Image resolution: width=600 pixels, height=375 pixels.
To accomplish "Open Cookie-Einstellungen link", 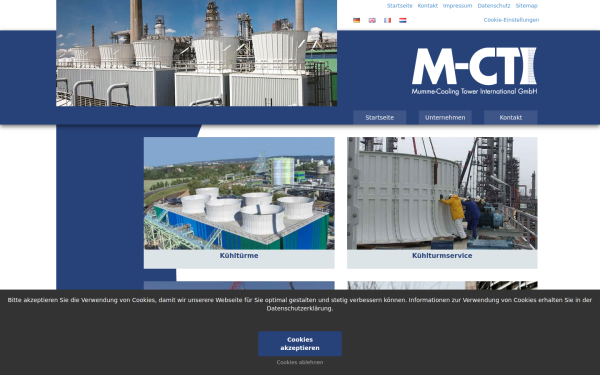I will click(x=511, y=20).
